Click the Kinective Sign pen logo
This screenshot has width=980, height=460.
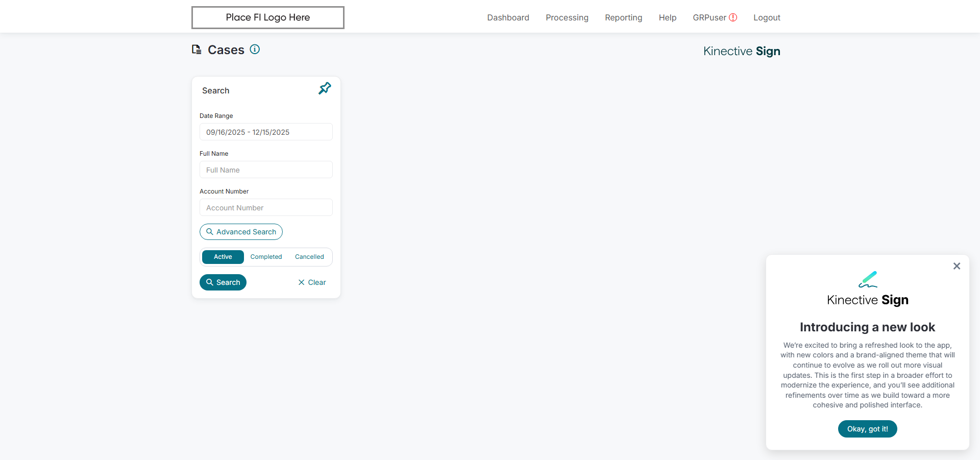pyautogui.click(x=868, y=279)
